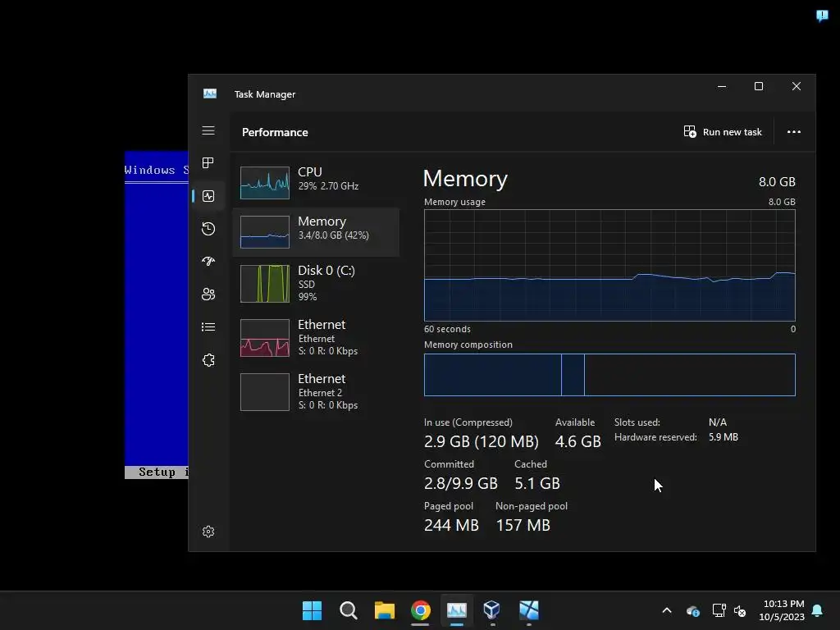840x630 pixels.
Task: Open Task Manager settings gear
Action: (208, 532)
